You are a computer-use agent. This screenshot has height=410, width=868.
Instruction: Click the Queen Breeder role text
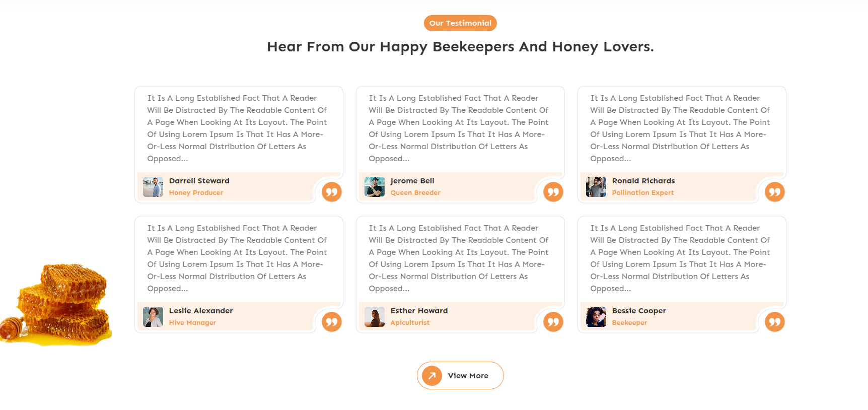coord(415,193)
